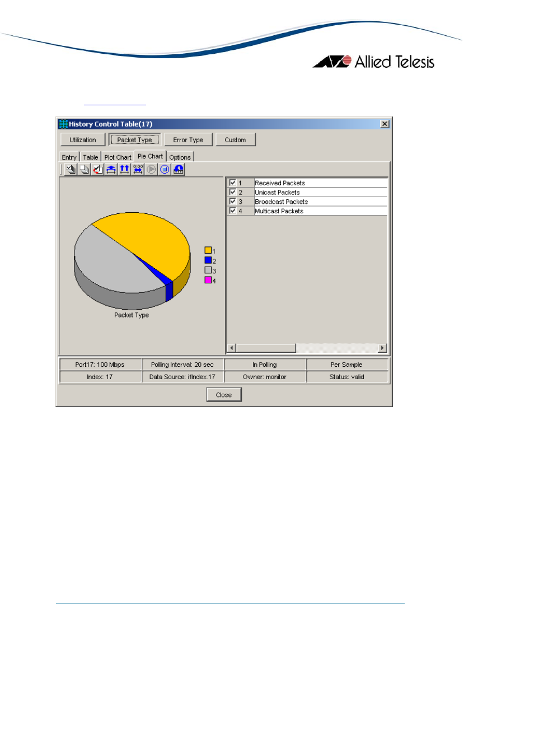
Task: Click the 'Owner: monitor' status cell
Action: coord(265,377)
